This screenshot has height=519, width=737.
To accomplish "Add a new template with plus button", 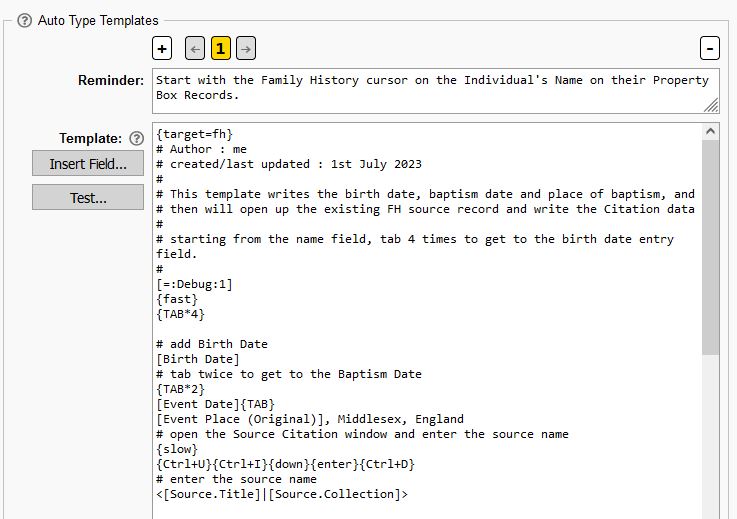I will [162, 48].
